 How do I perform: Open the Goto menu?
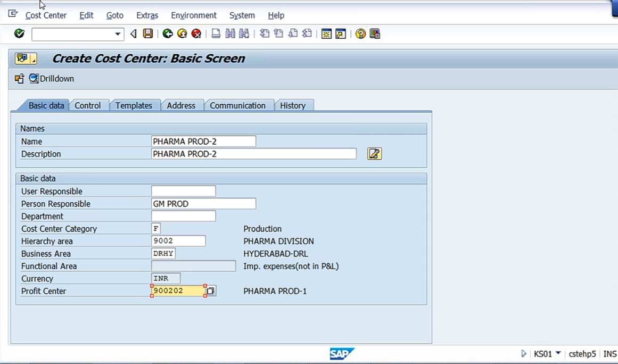click(x=114, y=15)
